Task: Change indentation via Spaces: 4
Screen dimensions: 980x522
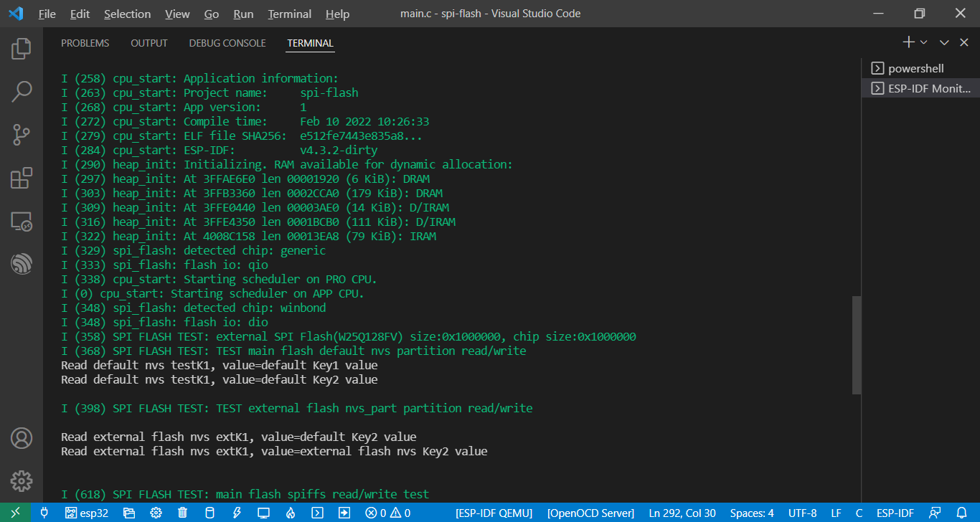Action: (752, 513)
